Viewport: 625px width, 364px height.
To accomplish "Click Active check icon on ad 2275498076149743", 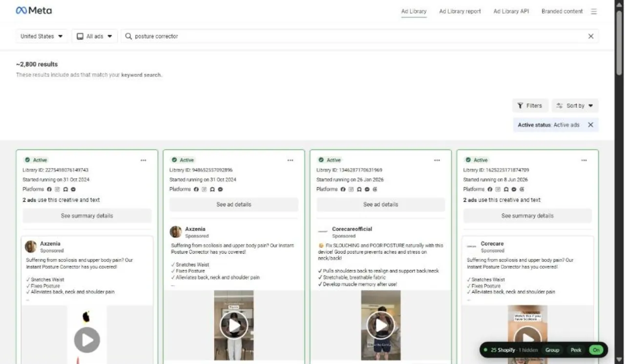I will [x=27, y=160].
